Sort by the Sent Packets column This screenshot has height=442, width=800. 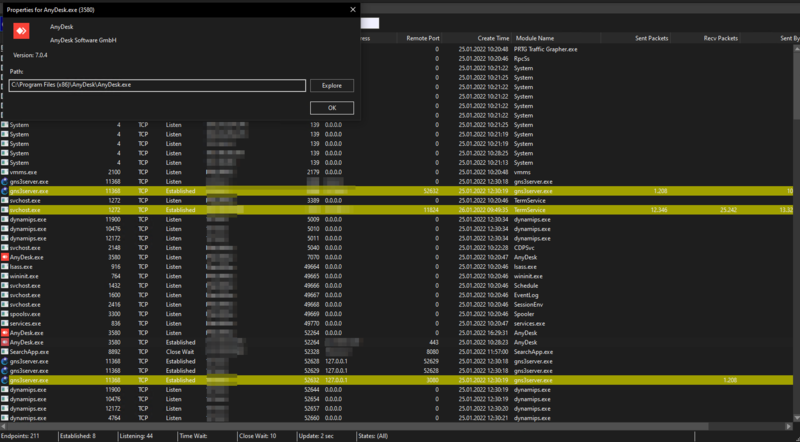pyautogui.click(x=652, y=38)
